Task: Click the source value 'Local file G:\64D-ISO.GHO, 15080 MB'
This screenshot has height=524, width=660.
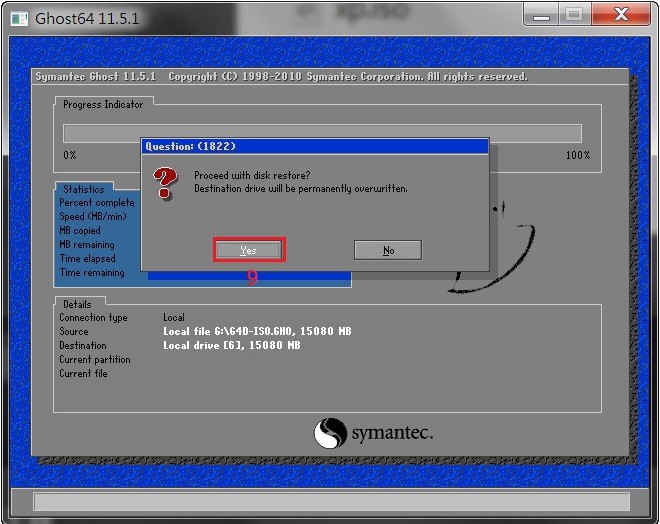Action: point(257,331)
